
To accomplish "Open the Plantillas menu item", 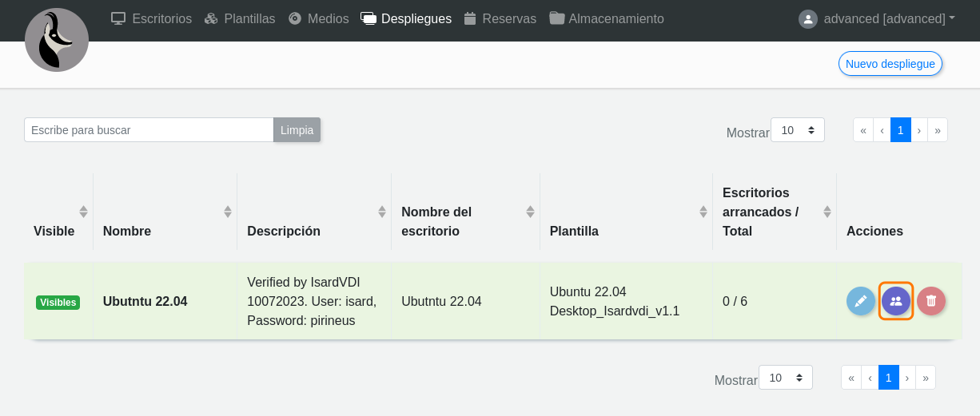I will point(240,19).
